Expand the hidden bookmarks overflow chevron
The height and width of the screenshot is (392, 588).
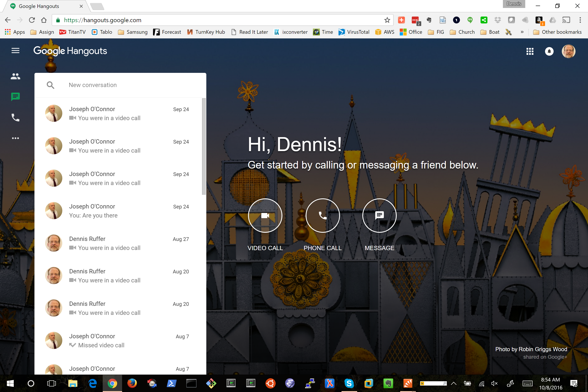(522, 32)
